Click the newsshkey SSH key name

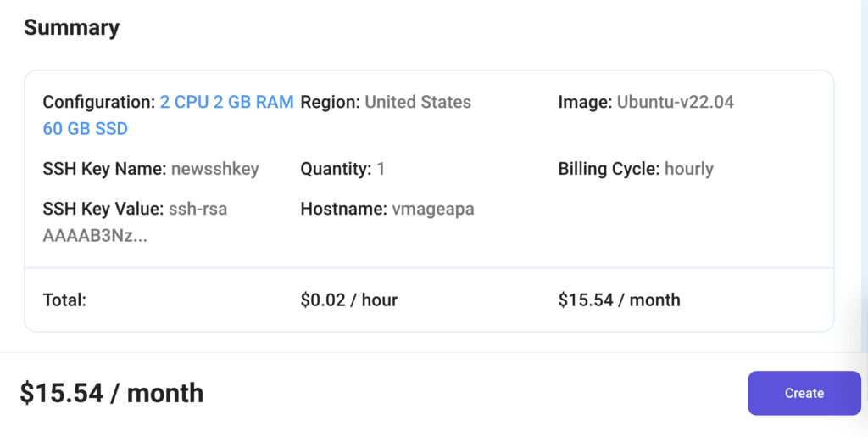click(214, 169)
